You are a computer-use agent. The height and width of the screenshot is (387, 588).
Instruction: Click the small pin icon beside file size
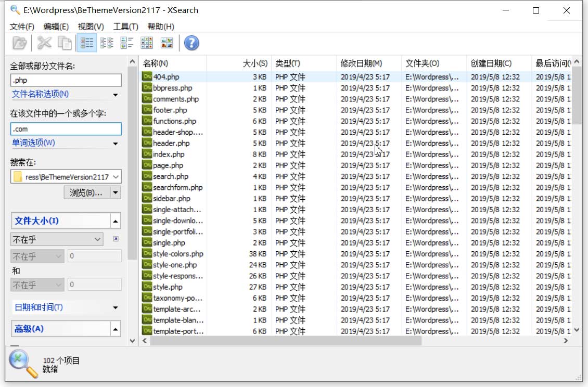coord(116,239)
